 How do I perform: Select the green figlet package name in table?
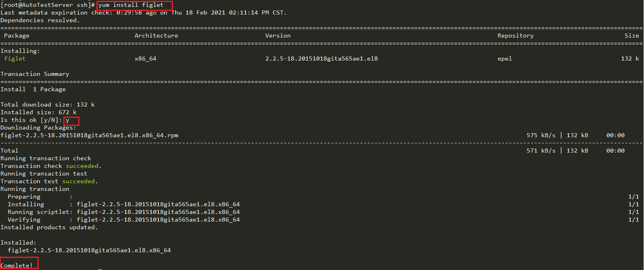click(x=15, y=59)
